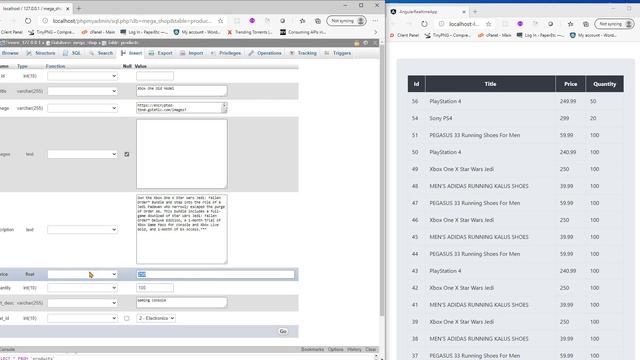
Task: Open cPanel - Main bookmark in left window
Action: point(98,32)
